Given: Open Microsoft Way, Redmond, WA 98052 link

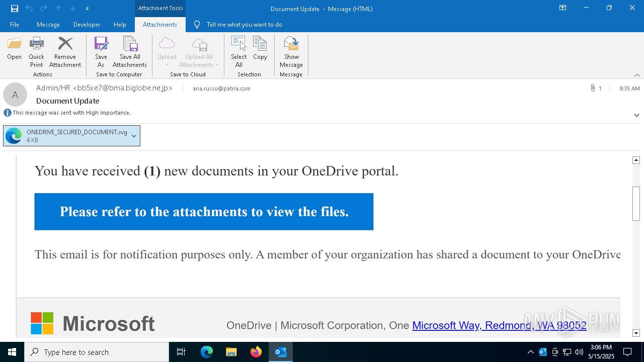Looking at the screenshot, I should (499, 325).
